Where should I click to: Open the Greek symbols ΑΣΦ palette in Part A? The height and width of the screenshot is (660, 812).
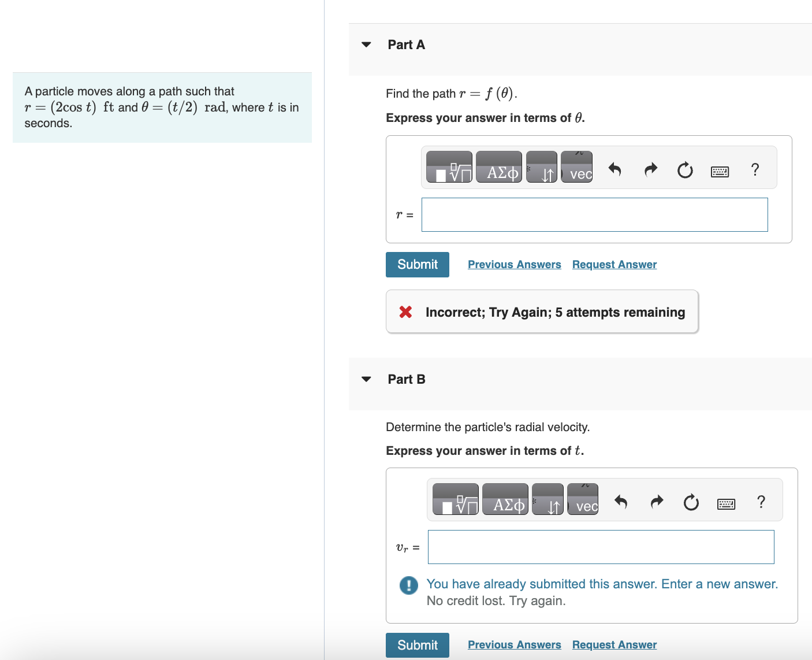pos(498,168)
